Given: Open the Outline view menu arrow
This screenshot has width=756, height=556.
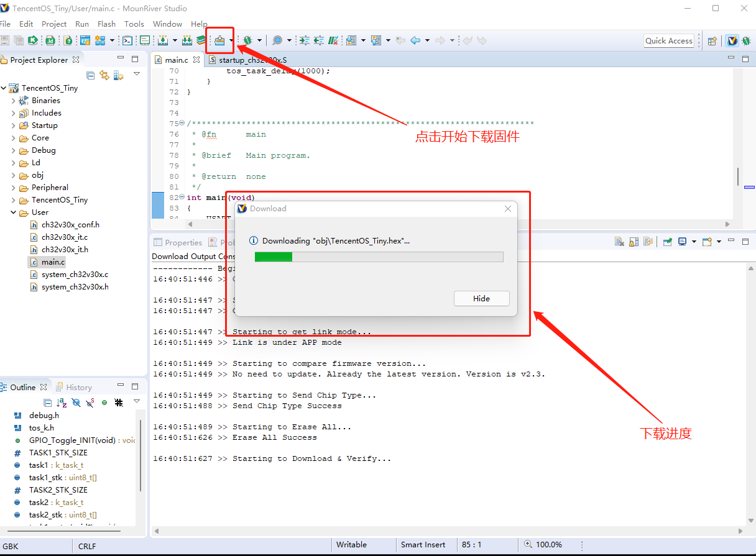Looking at the screenshot, I should (x=137, y=401).
